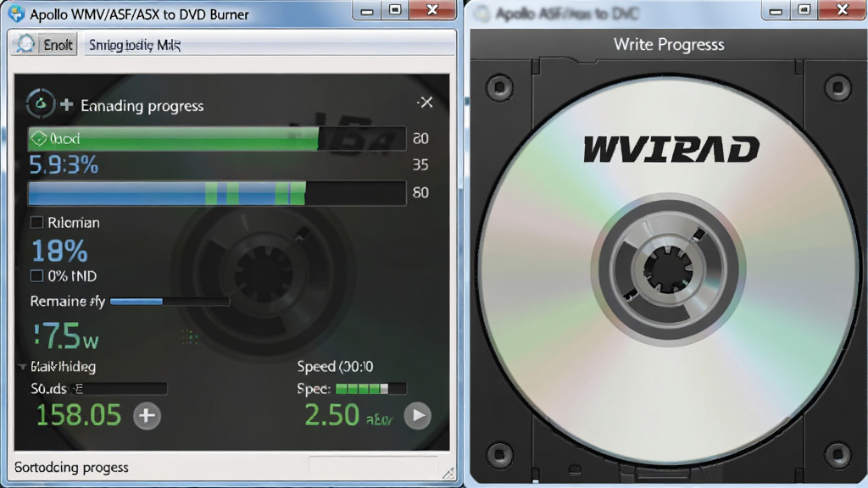Click the green progress bar
The height and width of the screenshot is (488, 868).
[217, 138]
